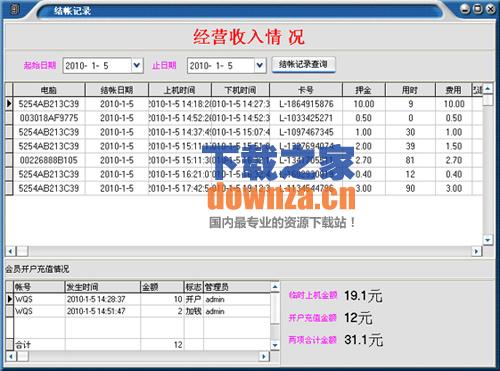Open the 止日期 end date dropdown arrow
This screenshot has height=371, width=500.
click(260, 65)
